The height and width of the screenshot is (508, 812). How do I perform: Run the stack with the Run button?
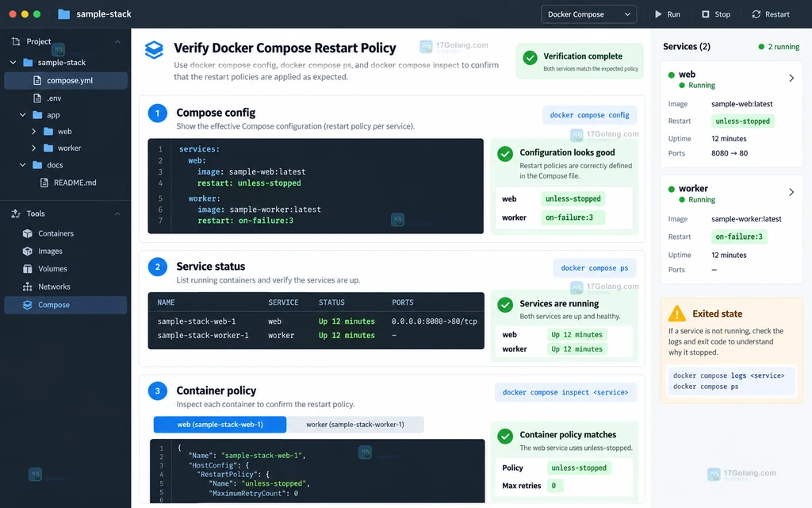coord(668,14)
